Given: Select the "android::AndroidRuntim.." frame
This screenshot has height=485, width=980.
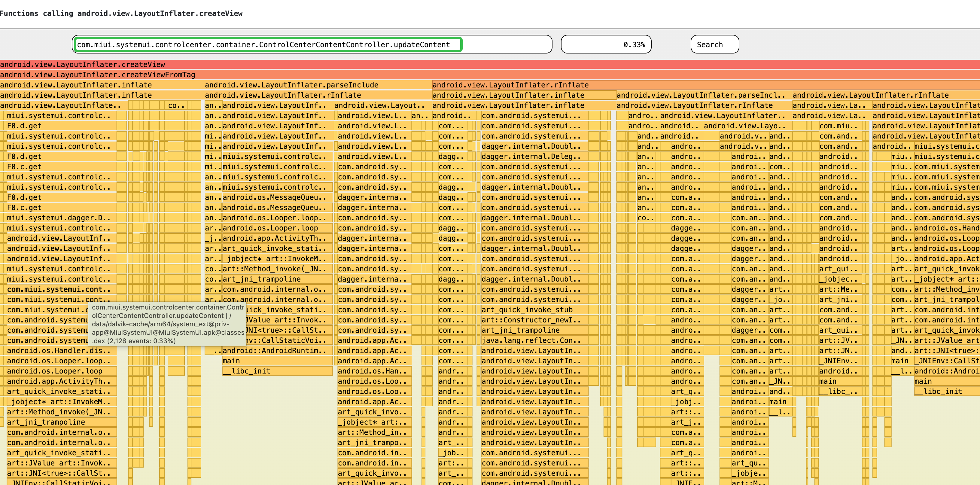Looking at the screenshot, I should click(x=277, y=350).
